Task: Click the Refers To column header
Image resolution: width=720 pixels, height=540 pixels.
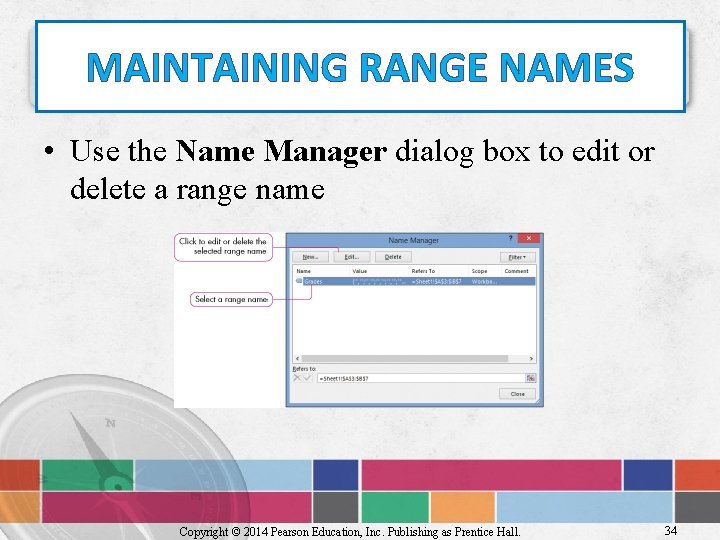Action: [423, 271]
